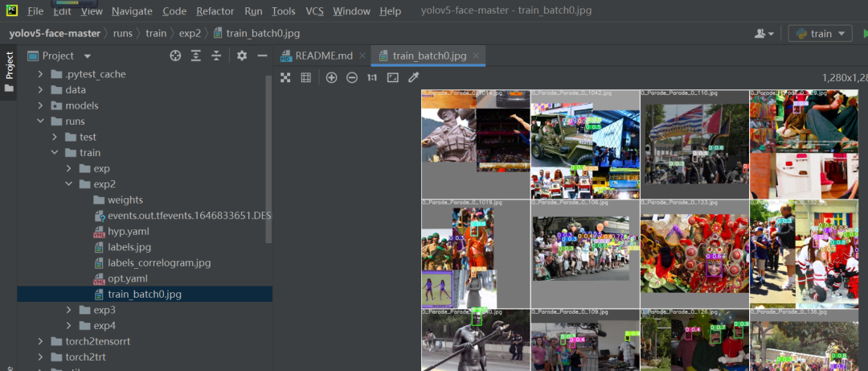Viewport: 868px width, 371px height.
Task: Click the Zoom Out icon
Action: (x=352, y=77)
